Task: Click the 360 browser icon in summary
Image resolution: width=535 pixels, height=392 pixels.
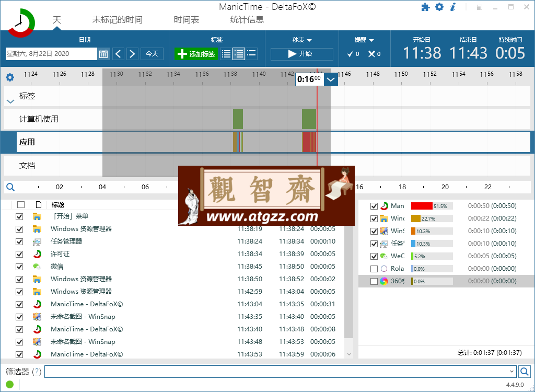Action: [384, 281]
